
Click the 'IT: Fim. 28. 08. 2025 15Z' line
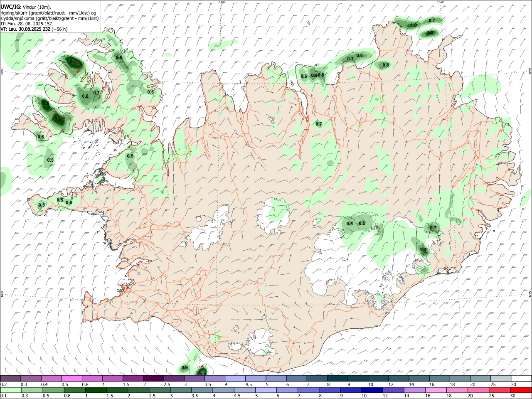pyautogui.click(x=26, y=24)
